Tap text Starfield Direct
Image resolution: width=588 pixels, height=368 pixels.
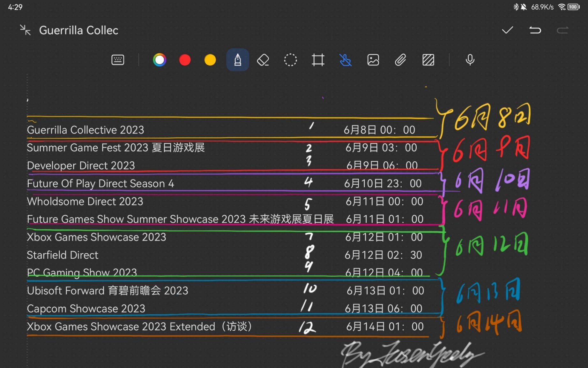(63, 255)
